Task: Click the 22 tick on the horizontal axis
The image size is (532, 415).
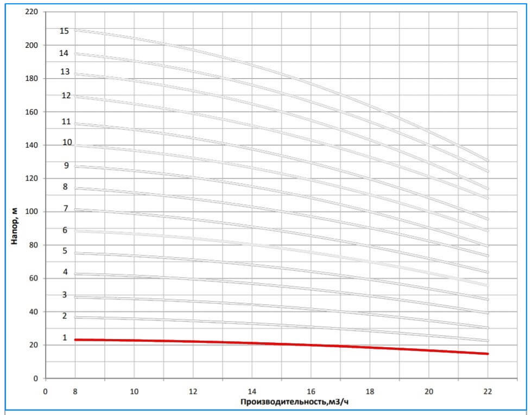Action: (x=487, y=390)
